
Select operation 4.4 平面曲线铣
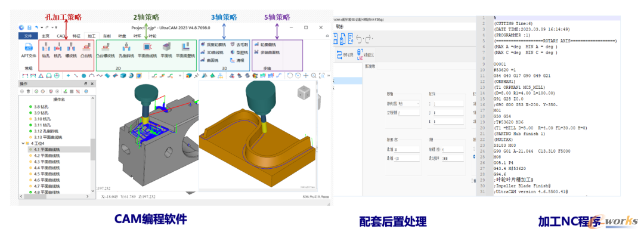[x=45, y=168]
